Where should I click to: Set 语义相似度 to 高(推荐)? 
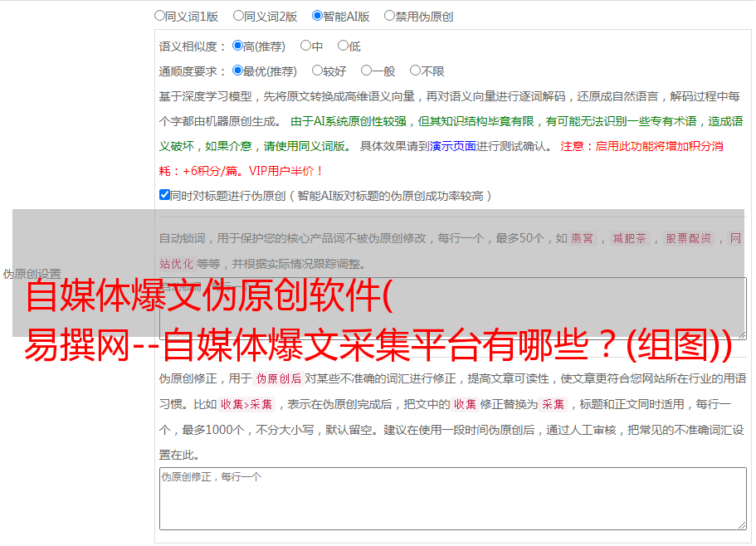(238, 46)
